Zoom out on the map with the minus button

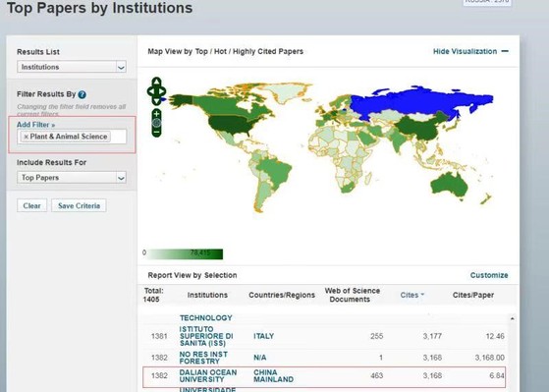pos(156,133)
